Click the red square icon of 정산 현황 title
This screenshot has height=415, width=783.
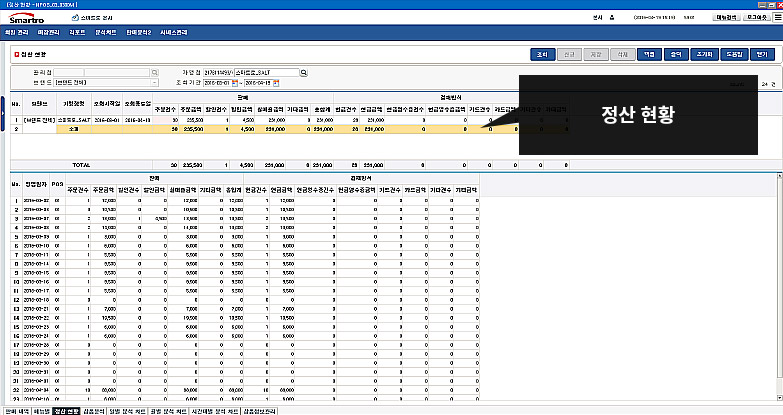tap(16, 54)
